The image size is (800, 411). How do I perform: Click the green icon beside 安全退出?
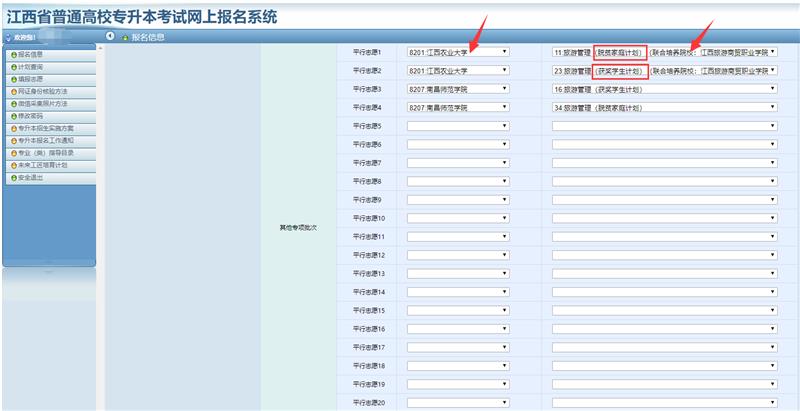[x=14, y=178]
